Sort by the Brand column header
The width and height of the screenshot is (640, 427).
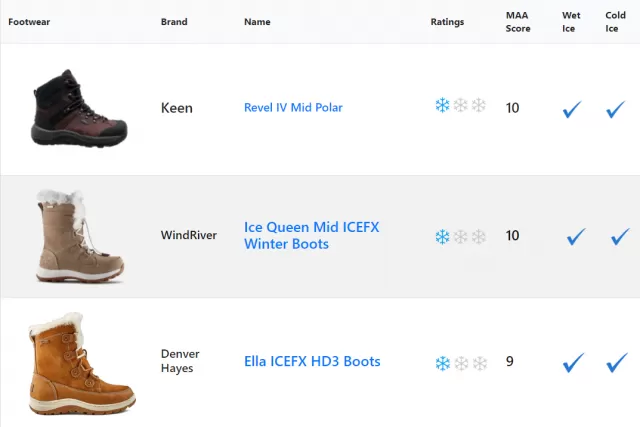(x=174, y=22)
